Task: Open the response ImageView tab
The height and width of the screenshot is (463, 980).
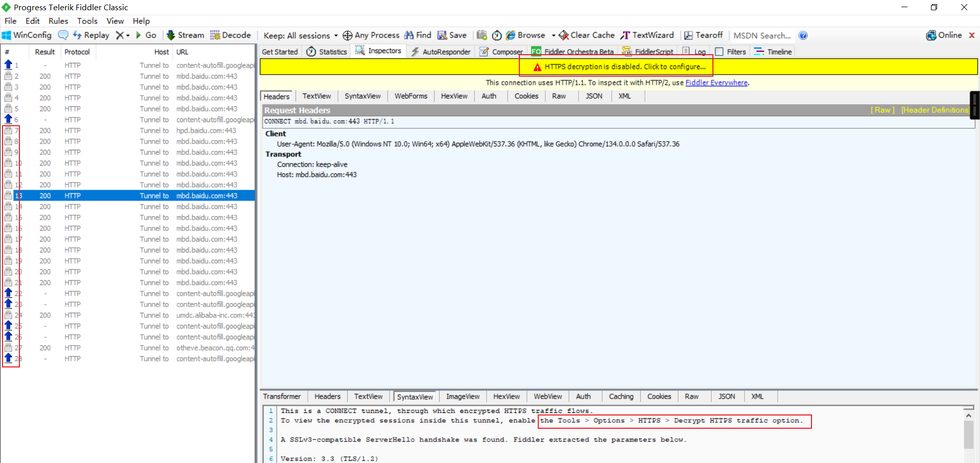Action: tap(463, 397)
